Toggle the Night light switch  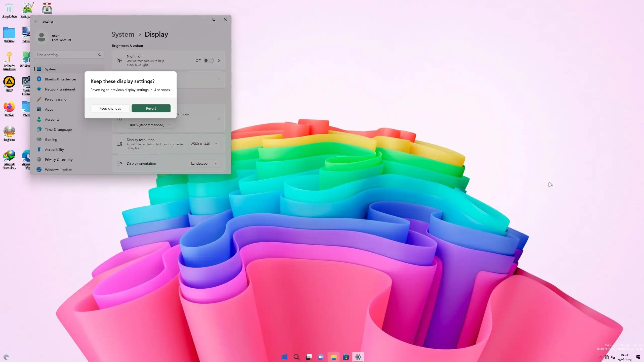[x=209, y=60]
